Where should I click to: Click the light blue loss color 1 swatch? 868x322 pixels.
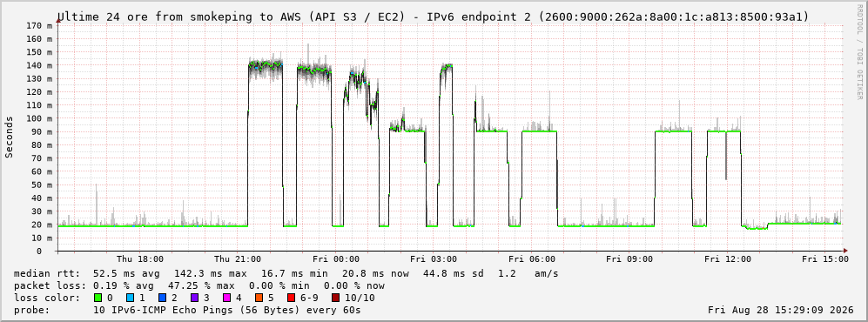click(130, 298)
